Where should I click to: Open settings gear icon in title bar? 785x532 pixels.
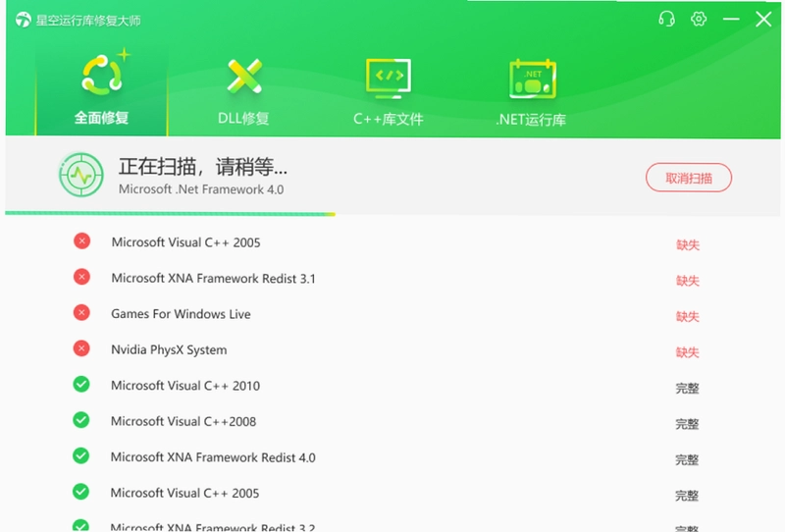coord(699,19)
